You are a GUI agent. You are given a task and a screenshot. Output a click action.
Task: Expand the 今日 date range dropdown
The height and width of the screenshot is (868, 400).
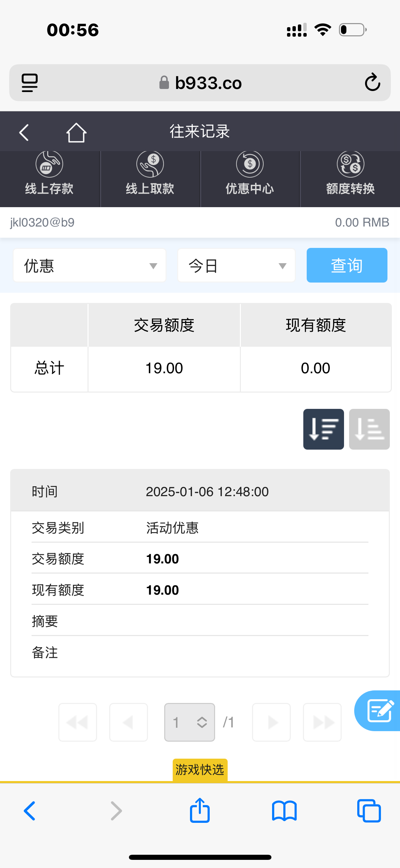coord(236,266)
